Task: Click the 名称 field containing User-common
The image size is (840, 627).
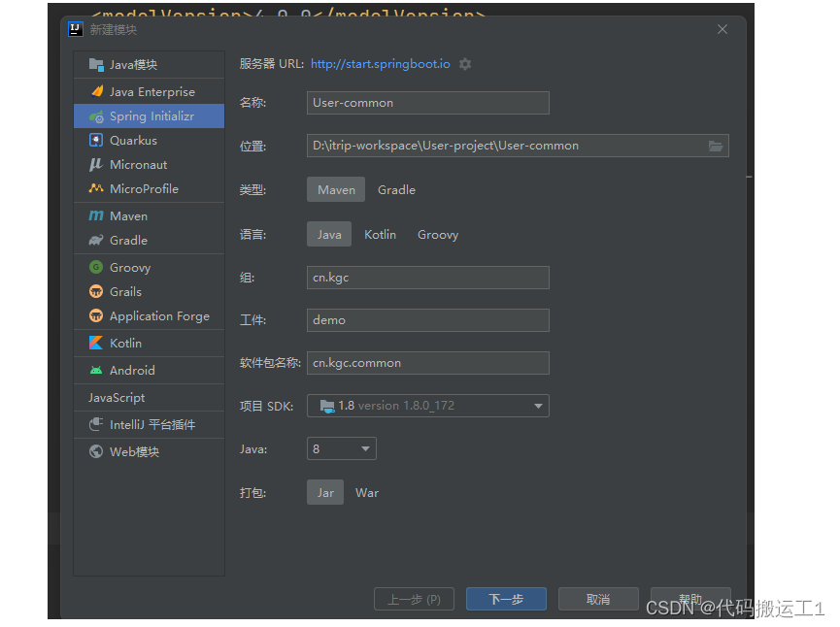Action: (427, 103)
